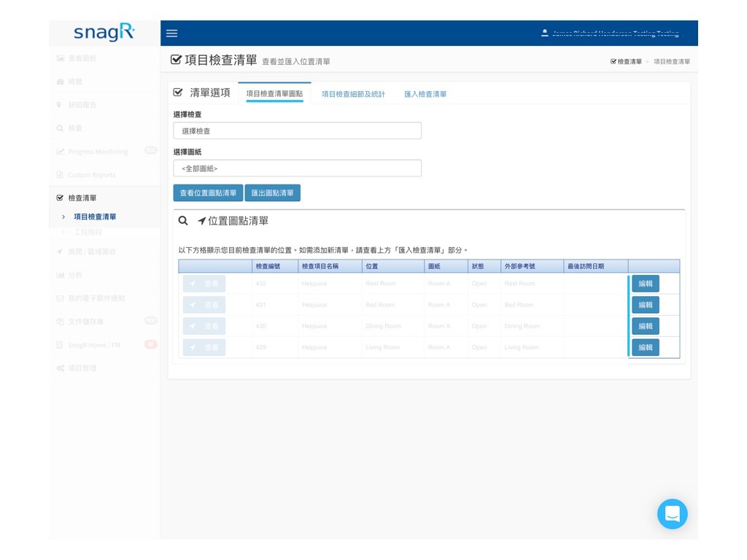
Task: Expand the 項目檢查清單 chevron in sidebar
Action: (63, 217)
